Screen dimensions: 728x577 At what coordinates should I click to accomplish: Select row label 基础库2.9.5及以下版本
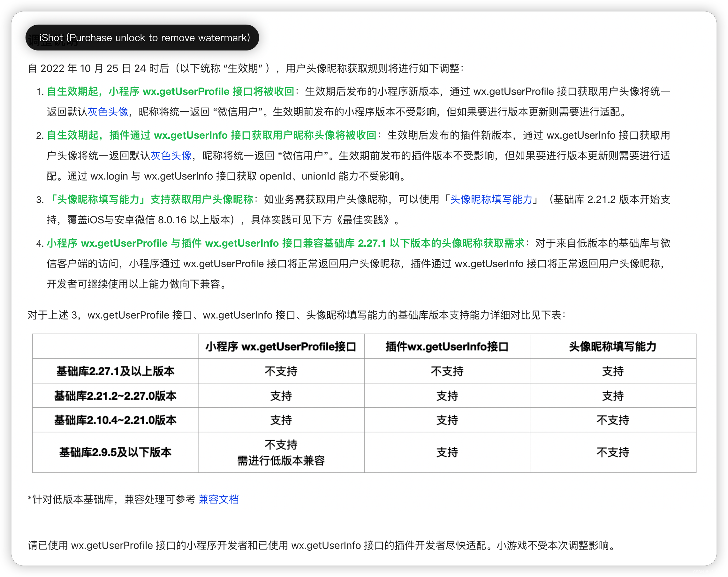(x=115, y=452)
